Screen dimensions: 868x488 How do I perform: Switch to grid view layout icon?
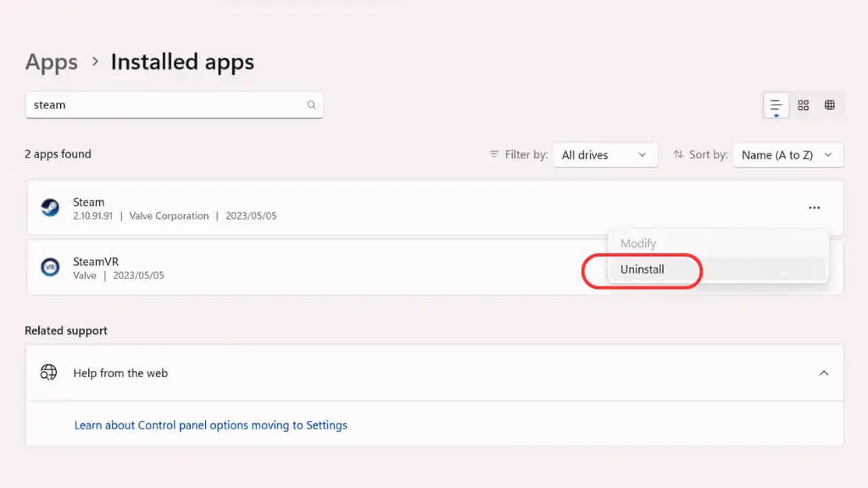[804, 105]
